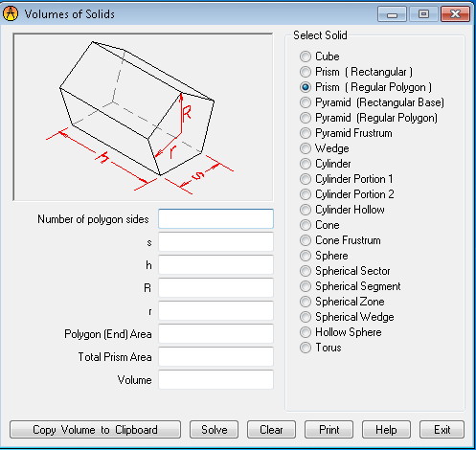This screenshot has height=450, width=476.
Task: Click the app icon in title bar
Action: (11, 14)
